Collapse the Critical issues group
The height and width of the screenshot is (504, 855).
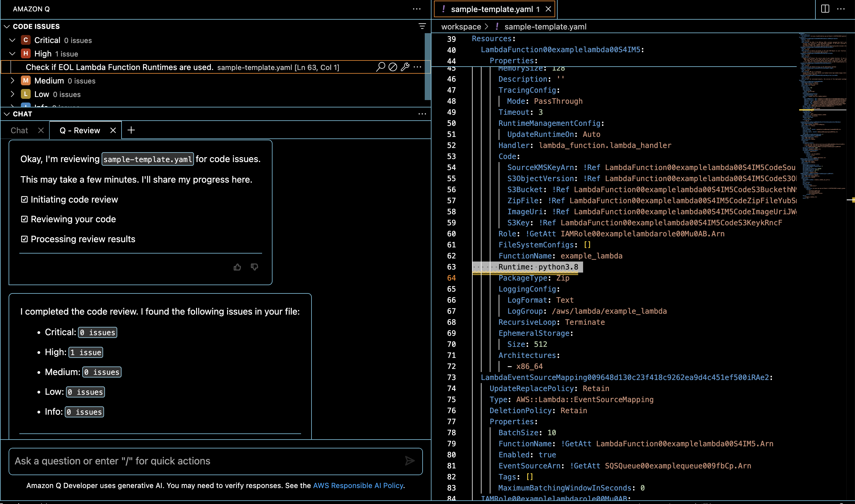pyautogui.click(x=13, y=40)
